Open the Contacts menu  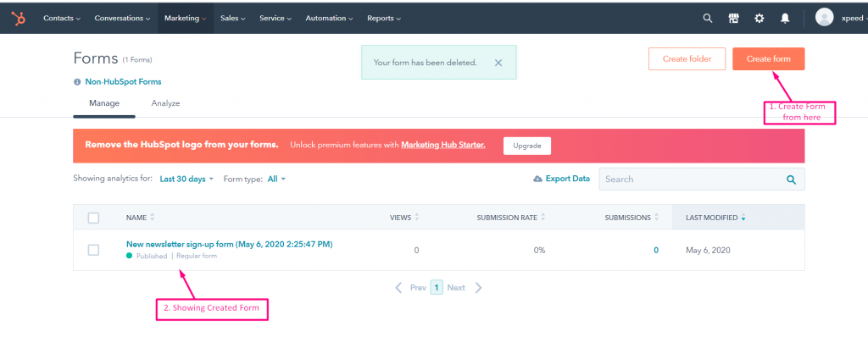click(x=61, y=19)
